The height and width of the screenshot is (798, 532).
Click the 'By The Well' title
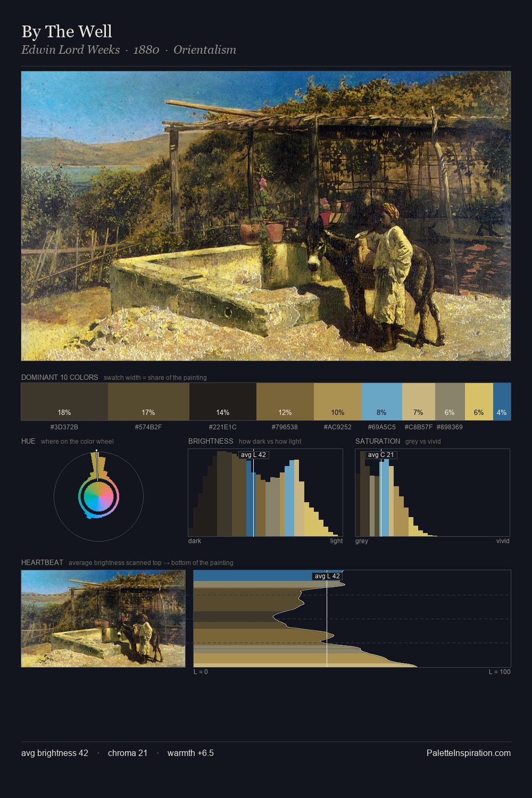66,31
